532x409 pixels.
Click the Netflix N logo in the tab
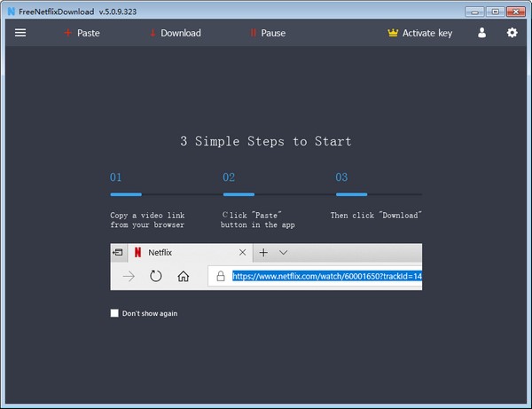pos(137,252)
